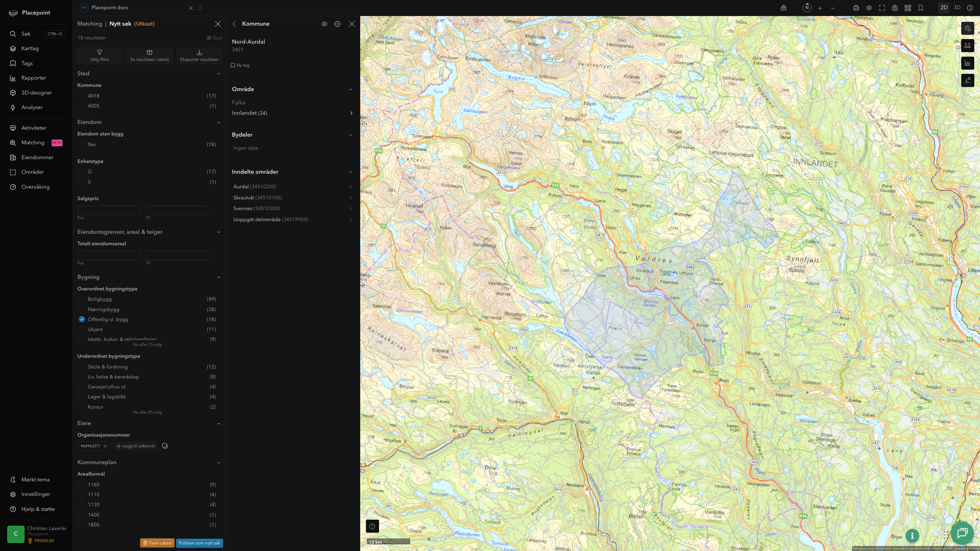Reset map north orientation compass
The height and width of the screenshot is (551, 980).
click(x=807, y=8)
